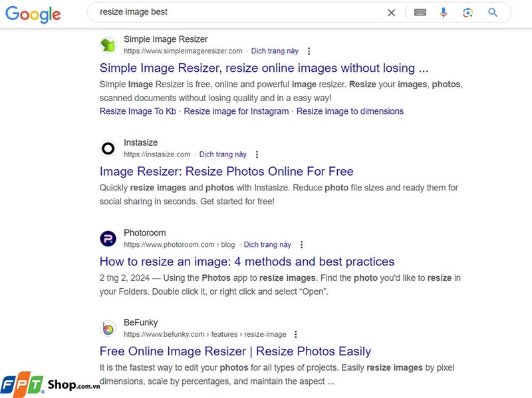The width and height of the screenshot is (532, 398).
Task: Open 'Free Online Image Resizer | Resize Photos Easily'
Action: (x=235, y=351)
